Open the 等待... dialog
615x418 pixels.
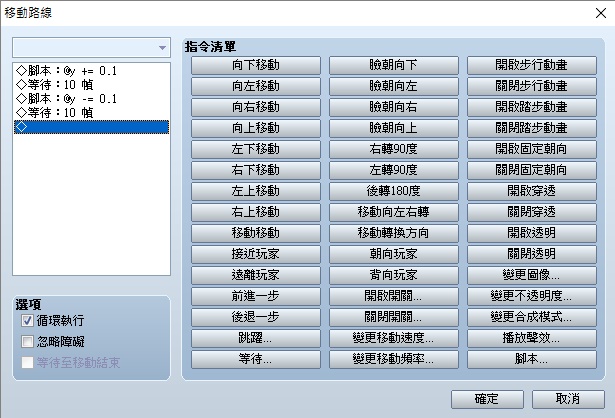click(256, 359)
